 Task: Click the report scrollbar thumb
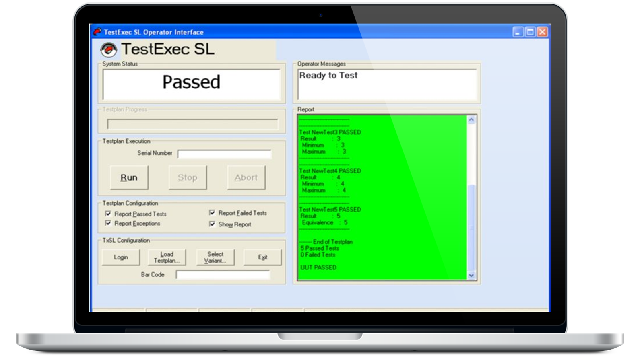(x=471, y=228)
